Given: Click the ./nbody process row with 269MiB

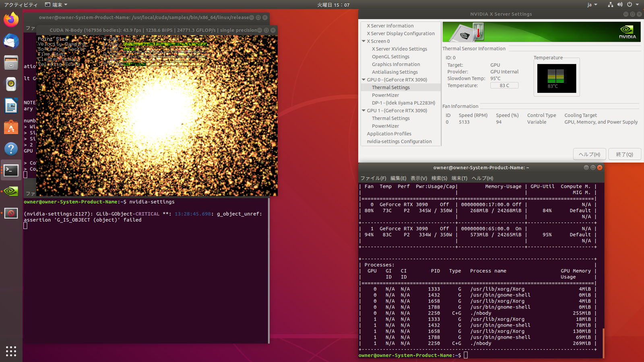Looking at the screenshot, I should tap(477, 343).
